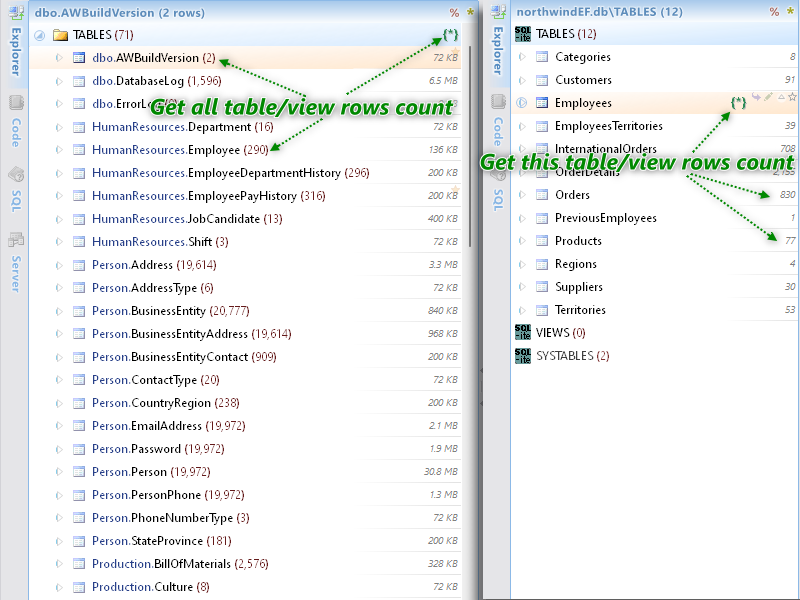Expand the dbo.AWBuildVersion table node

[x=59, y=58]
